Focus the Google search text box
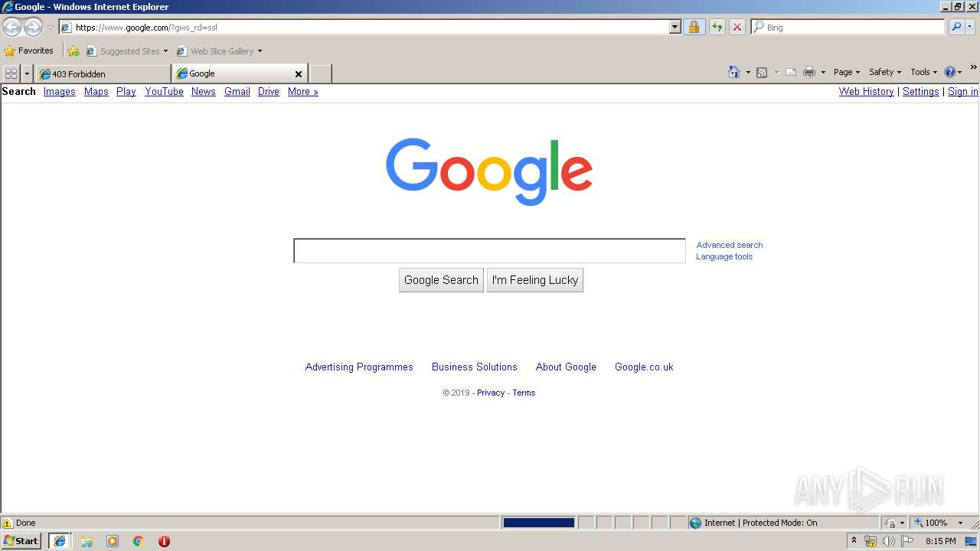980x551 pixels. 489,250
